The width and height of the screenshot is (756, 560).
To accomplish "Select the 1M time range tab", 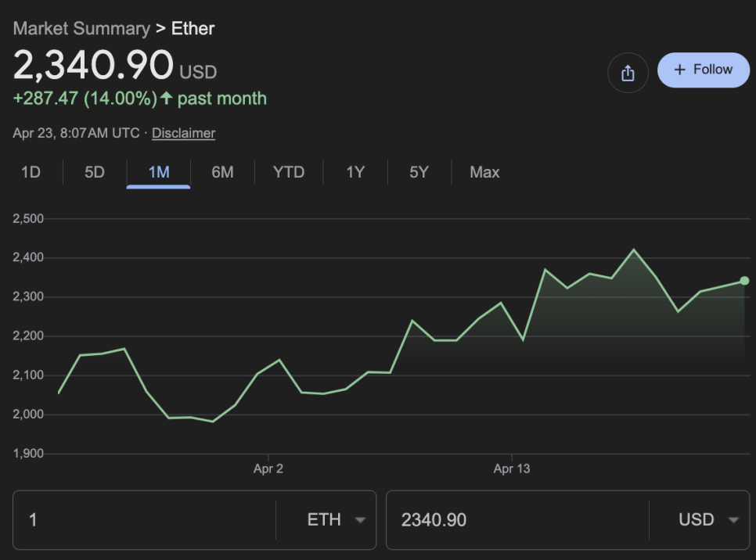I will [x=159, y=172].
